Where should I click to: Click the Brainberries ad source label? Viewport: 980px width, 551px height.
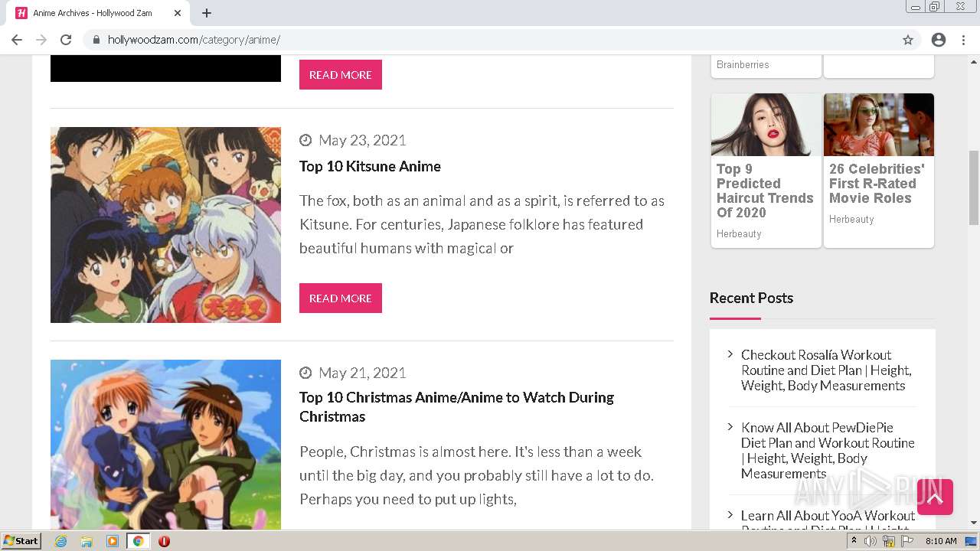click(743, 65)
